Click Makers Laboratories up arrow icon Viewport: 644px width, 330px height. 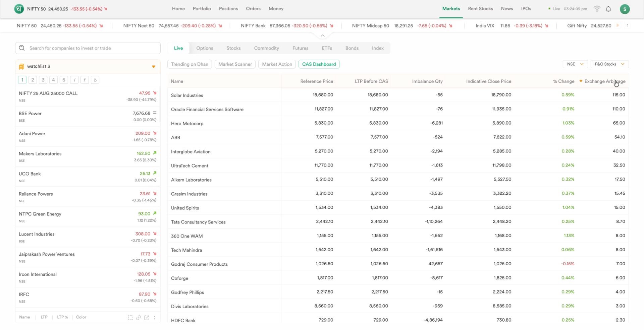(155, 153)
